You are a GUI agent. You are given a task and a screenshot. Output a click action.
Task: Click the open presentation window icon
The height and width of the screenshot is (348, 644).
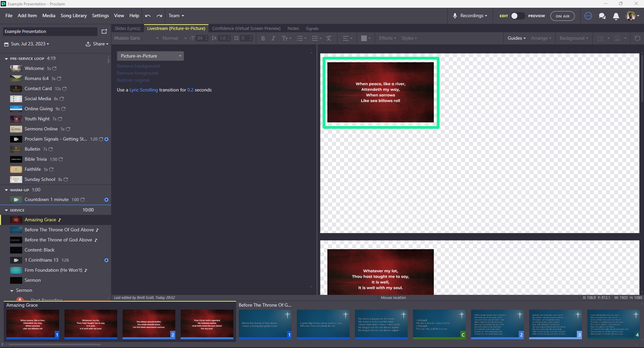tap(104, 32)
